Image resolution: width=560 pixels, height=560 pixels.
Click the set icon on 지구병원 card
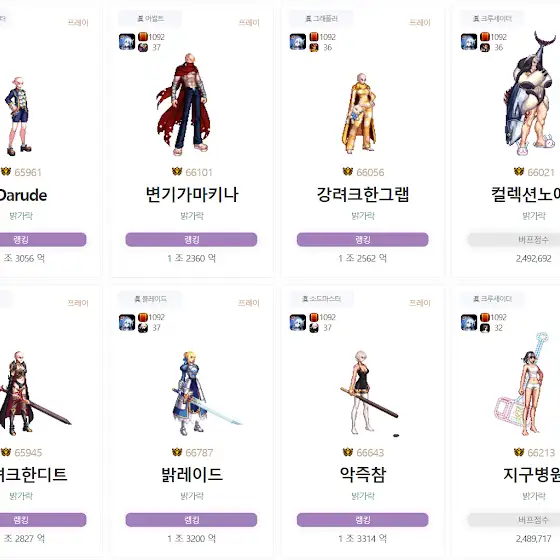click(x=469, y=322)
